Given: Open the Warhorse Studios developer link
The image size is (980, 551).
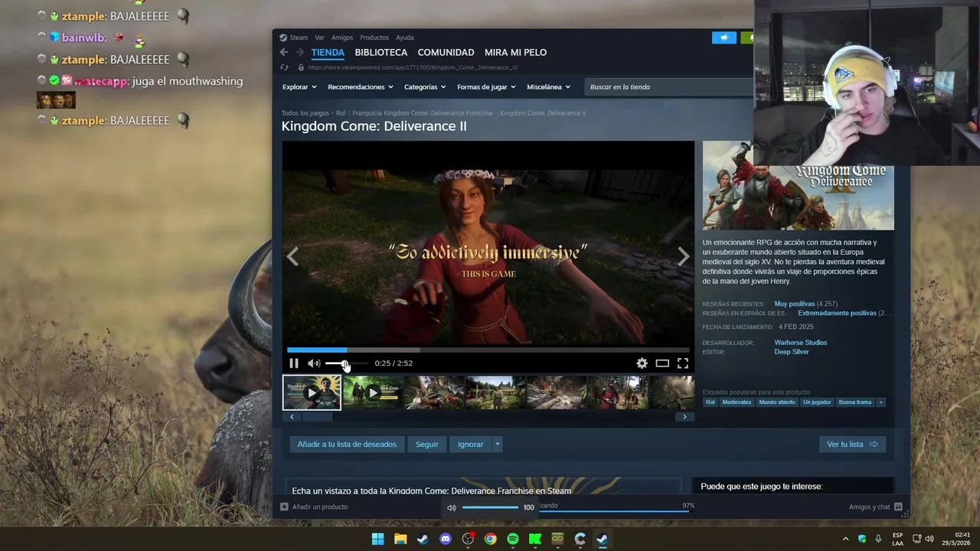Looking at the screenshot, I should click(800, 343).
